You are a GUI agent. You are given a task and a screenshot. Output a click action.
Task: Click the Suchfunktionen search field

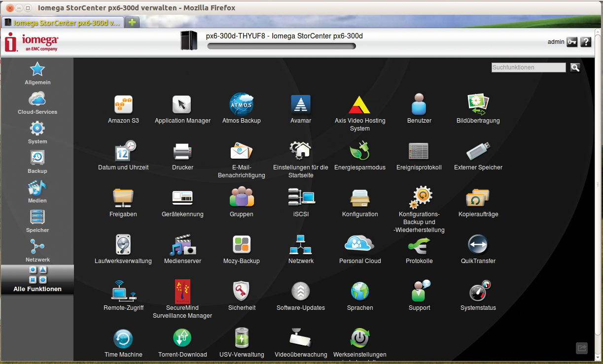click(x=528, y=67)
